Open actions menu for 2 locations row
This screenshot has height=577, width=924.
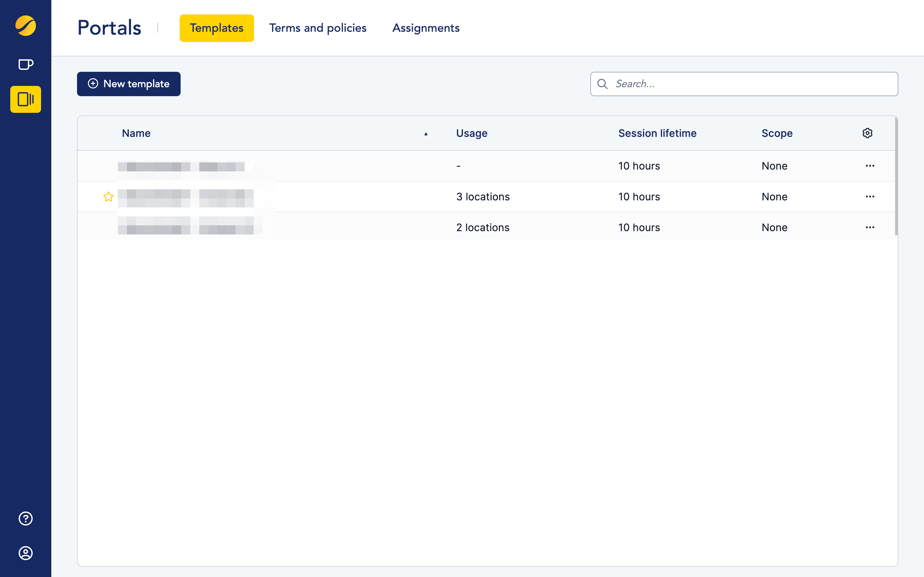point(870,228)
